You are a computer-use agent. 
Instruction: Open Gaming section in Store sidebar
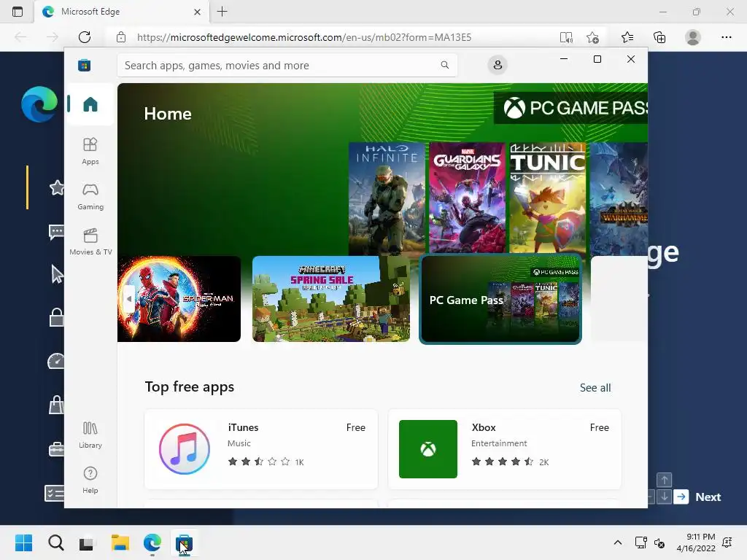point(90,197)
